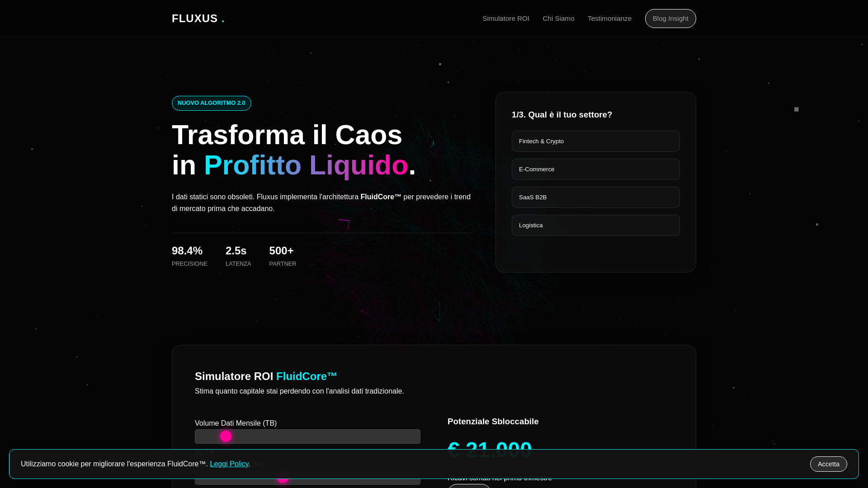Choose E-Commerce sector option

[x=595, y=169]
